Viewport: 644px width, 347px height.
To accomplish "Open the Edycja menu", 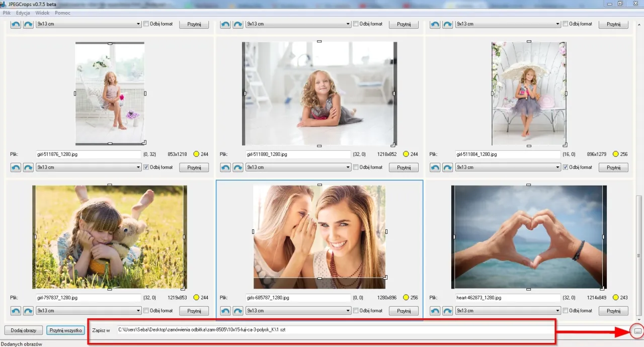I will [x=23, y=13].
